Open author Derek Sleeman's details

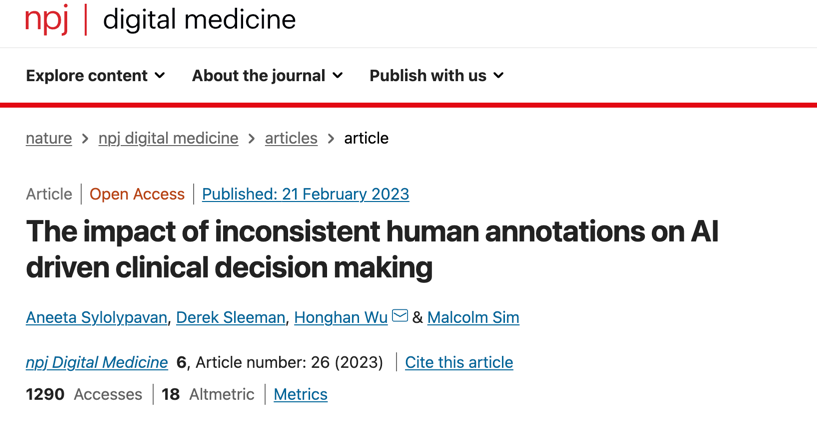(x=230, y=317)
